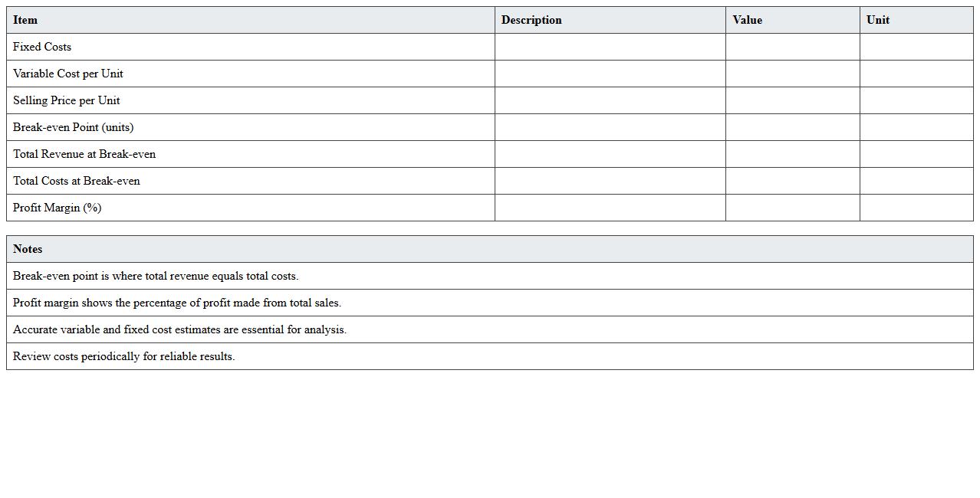This screenshot has width=980, height=498.
Task: Select the Total Costs at Break-even label
Action: (77, 181)
